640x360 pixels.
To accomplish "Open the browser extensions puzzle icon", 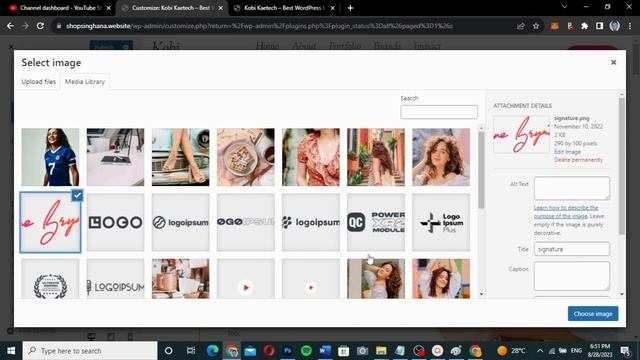I will [584, 26].
